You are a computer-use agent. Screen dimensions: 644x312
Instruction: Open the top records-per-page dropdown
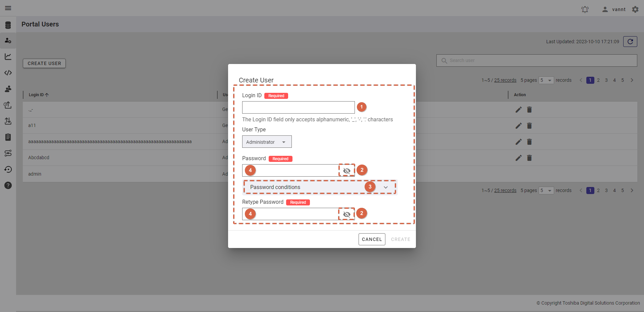coord(546,80)
